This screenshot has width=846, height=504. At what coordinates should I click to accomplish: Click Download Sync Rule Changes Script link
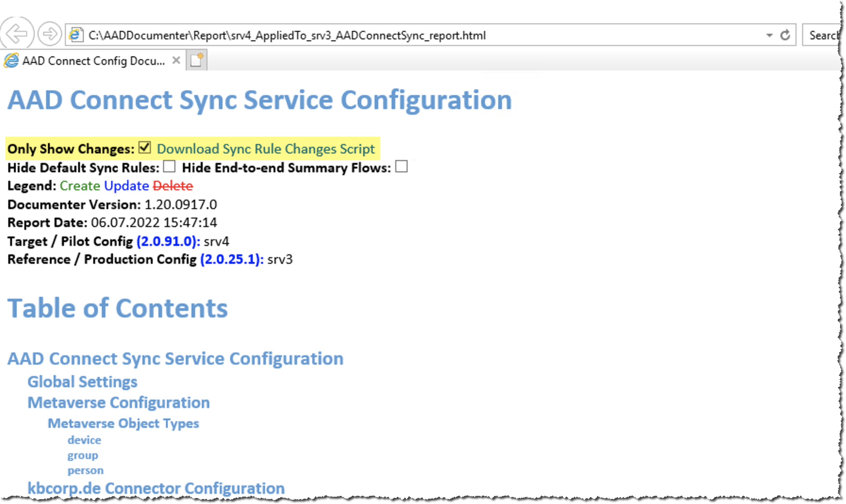(266, 149)
